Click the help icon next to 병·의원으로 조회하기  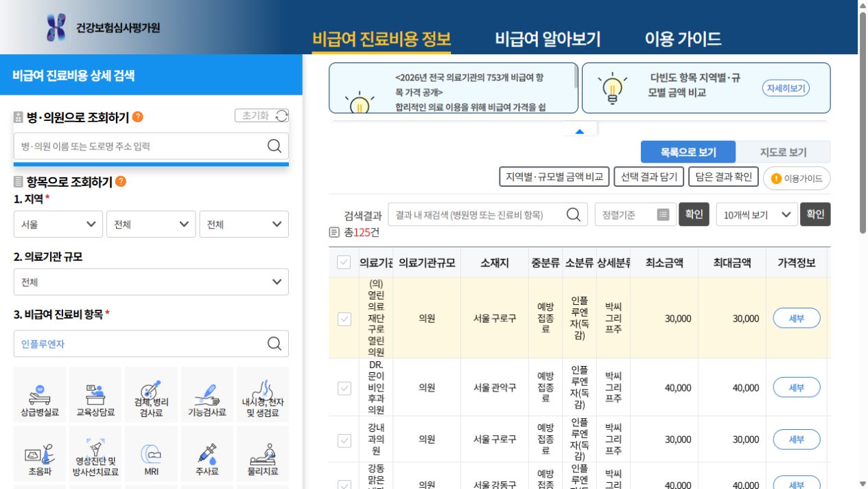[138, 117]
